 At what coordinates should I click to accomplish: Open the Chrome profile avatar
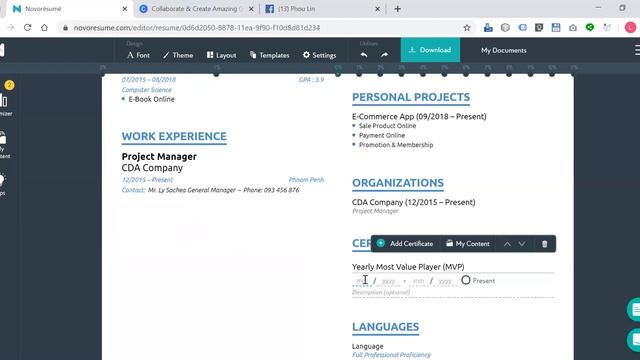tap(630, 27)
